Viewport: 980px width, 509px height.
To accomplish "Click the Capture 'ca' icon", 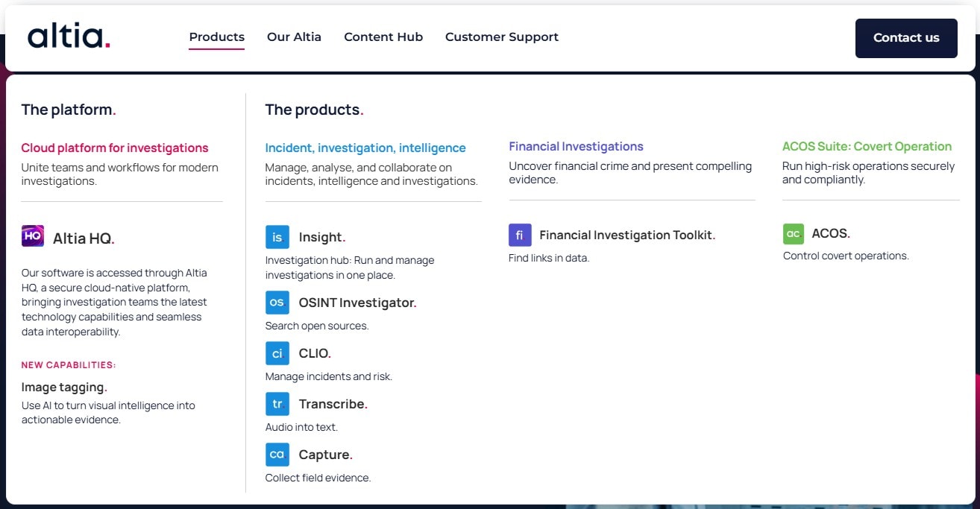I will click(x=277, y=455).
